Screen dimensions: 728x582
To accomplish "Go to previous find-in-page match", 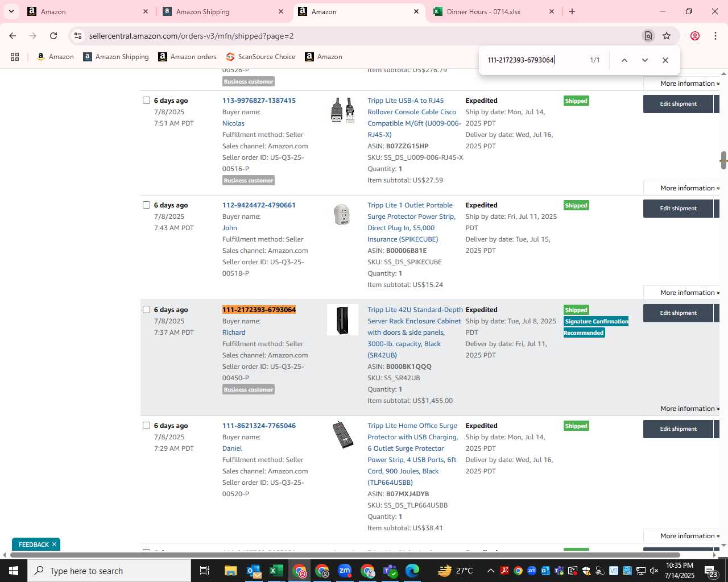I will coord(624,60).
